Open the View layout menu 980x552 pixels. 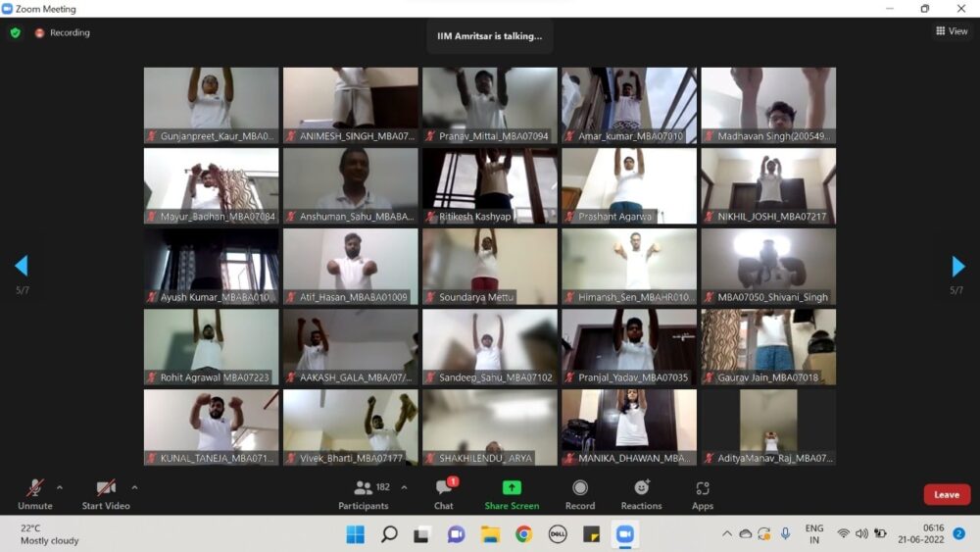point(952,30)
